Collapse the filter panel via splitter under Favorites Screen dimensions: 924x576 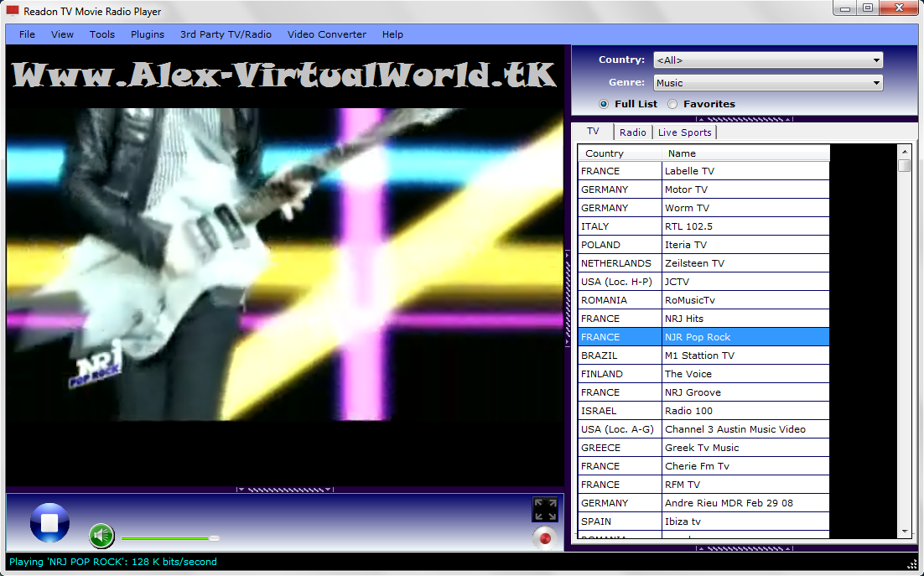coord(745,119)
